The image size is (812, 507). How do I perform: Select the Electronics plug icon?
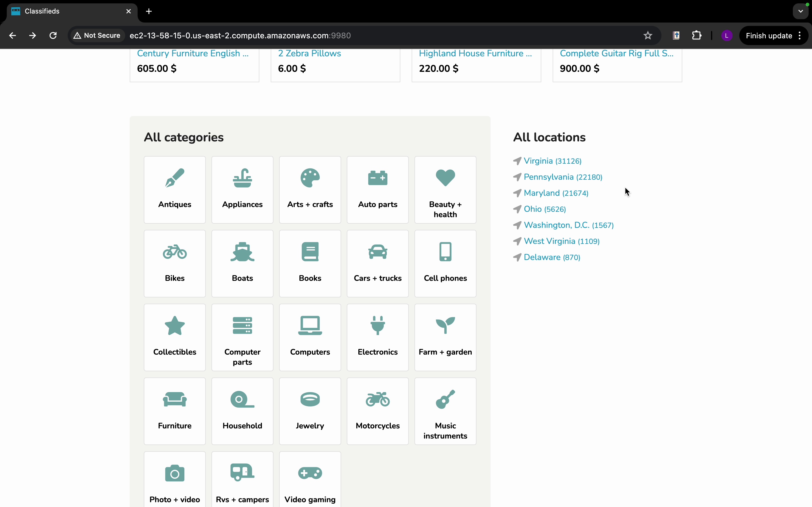pos(378,325)
